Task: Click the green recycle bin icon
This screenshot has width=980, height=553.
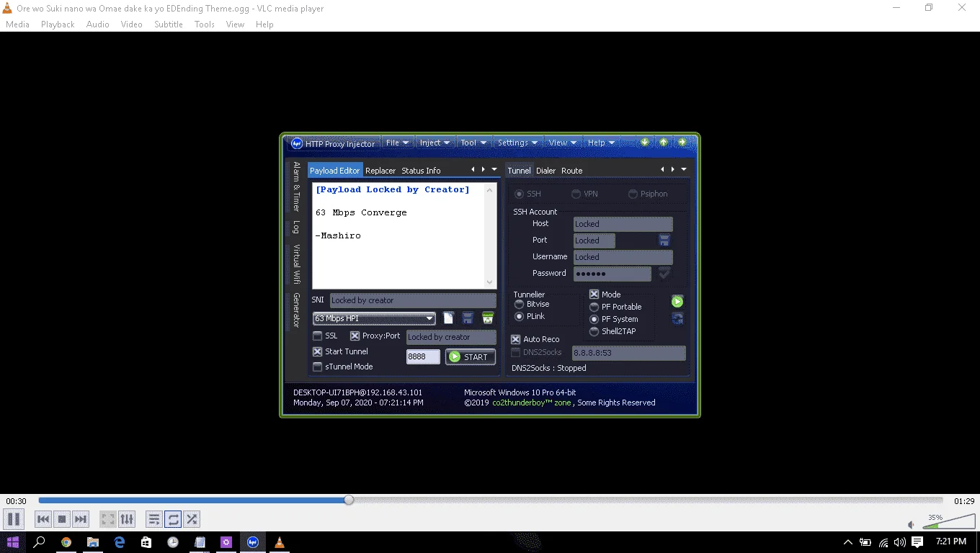Action: tap(488, 318)
